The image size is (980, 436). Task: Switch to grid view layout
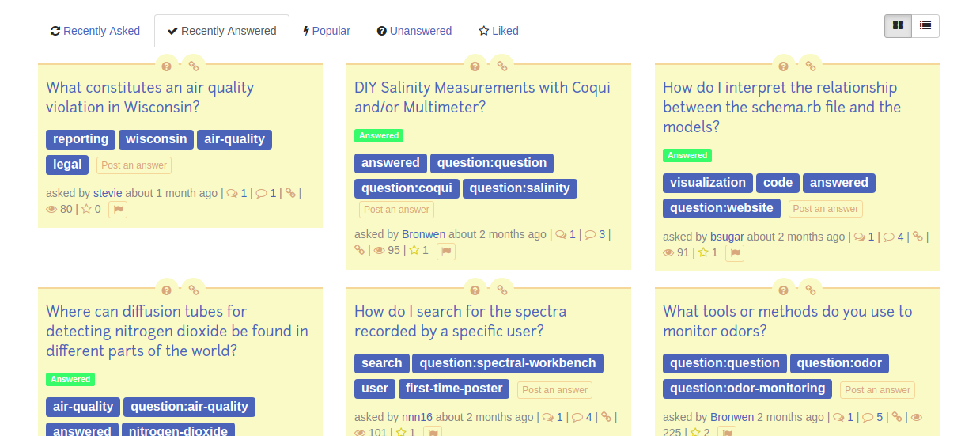click(x=898, y=25)
